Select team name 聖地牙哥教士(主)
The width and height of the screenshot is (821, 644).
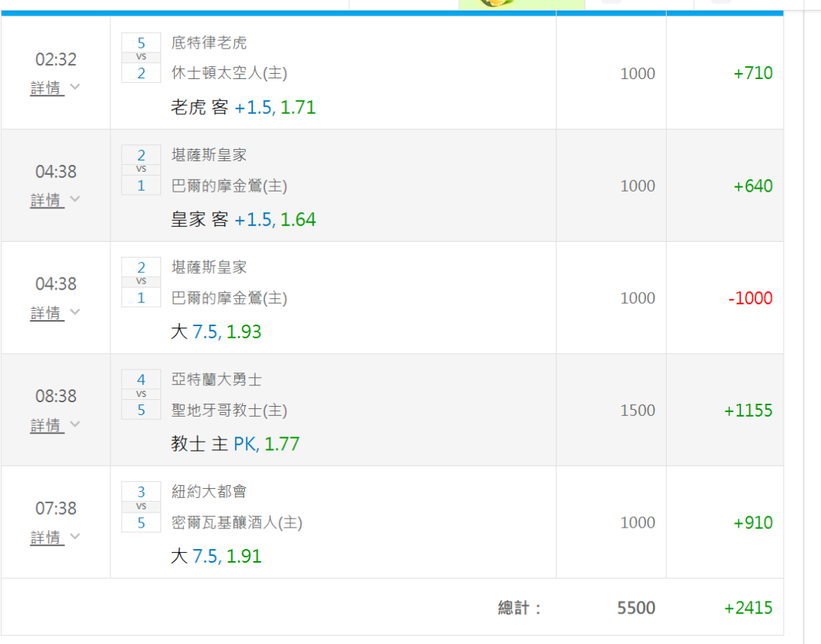tap(230, 410)
